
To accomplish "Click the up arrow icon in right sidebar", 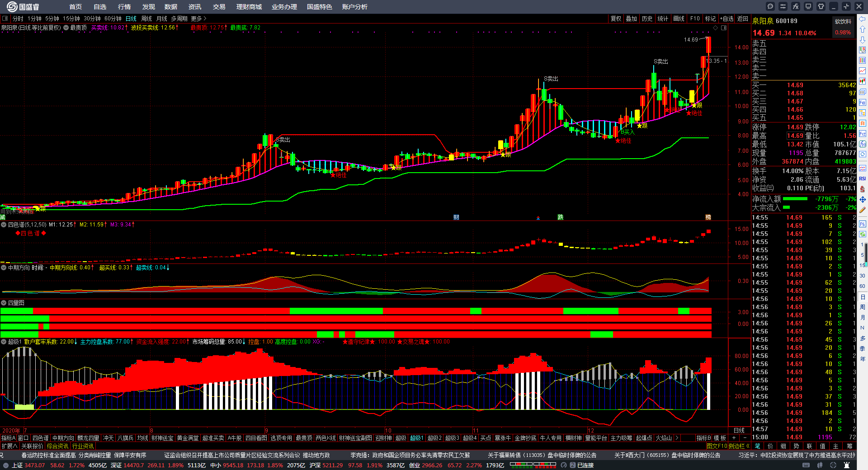I will [863, 29].
